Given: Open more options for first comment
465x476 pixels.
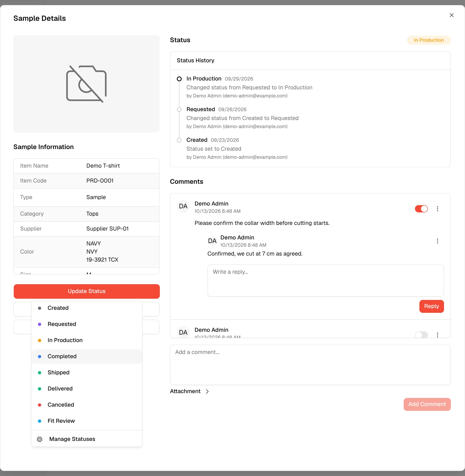Looking at the screenshot, I should click(x=437, y=209).
